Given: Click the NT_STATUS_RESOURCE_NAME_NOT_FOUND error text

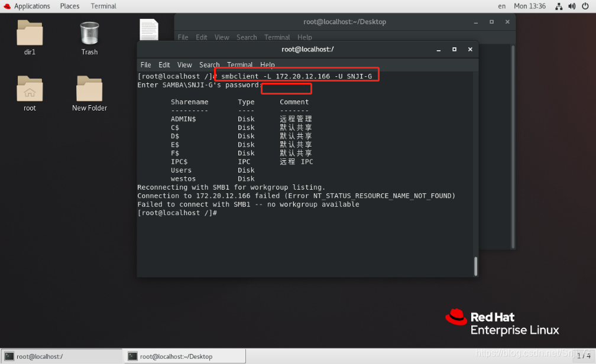Looking at the screenshot, I should 383,196.
